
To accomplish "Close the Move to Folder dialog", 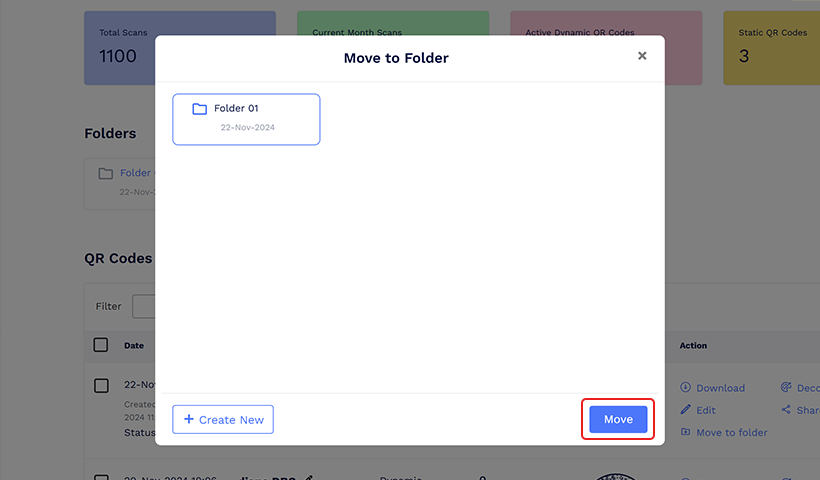I will point(642,56).
